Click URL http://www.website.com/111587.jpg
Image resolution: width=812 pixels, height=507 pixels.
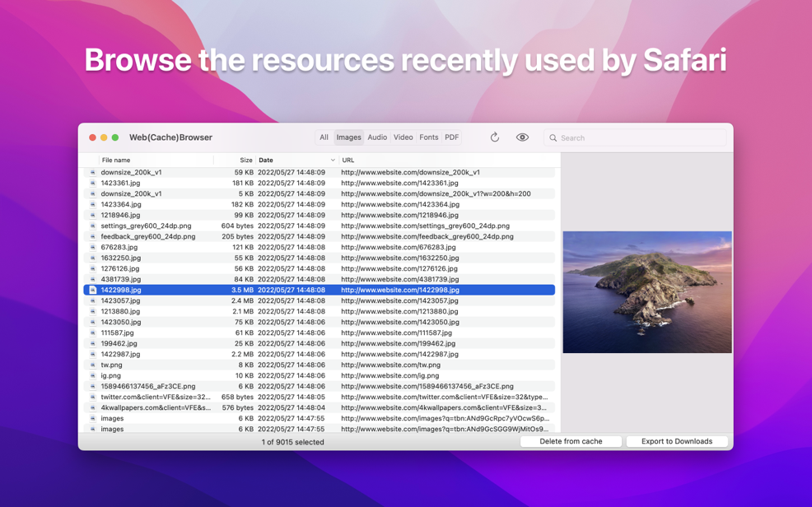(x=396, y=333)
